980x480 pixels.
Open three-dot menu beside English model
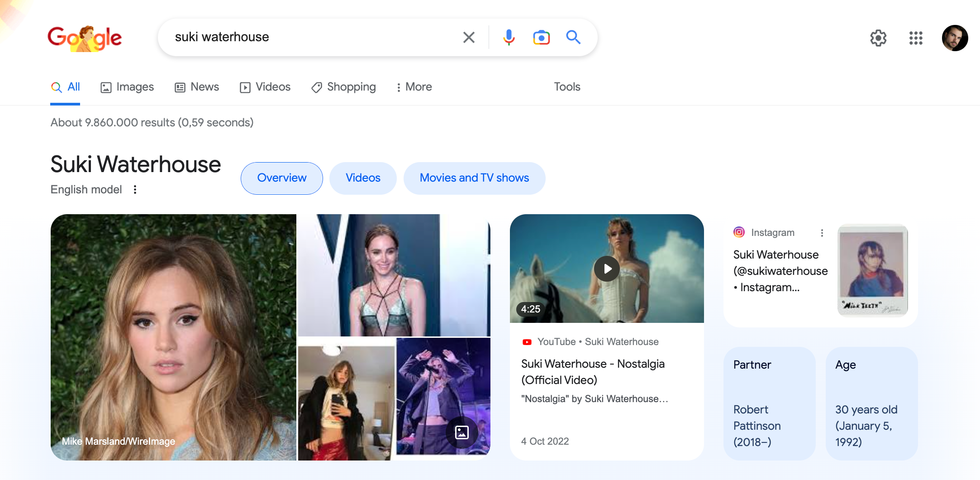pyautogui.click(x=135, y=190)
